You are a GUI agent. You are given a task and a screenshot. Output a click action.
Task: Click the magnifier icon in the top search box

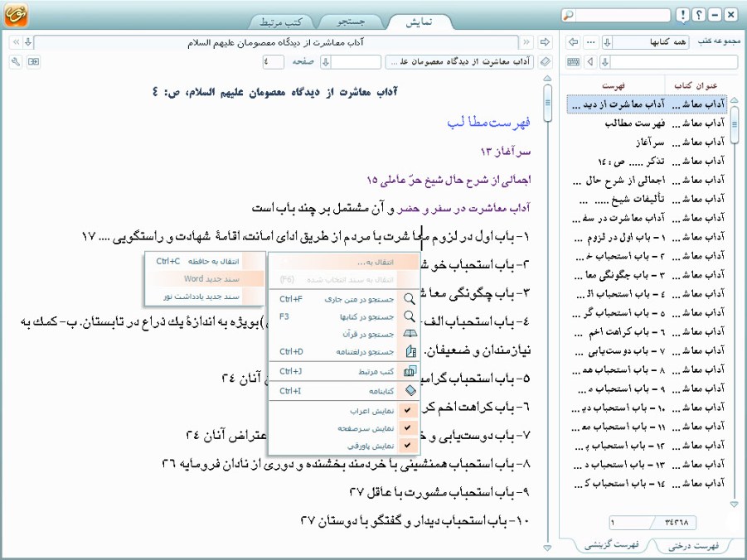pyautogui.click(x=569, y=15)
